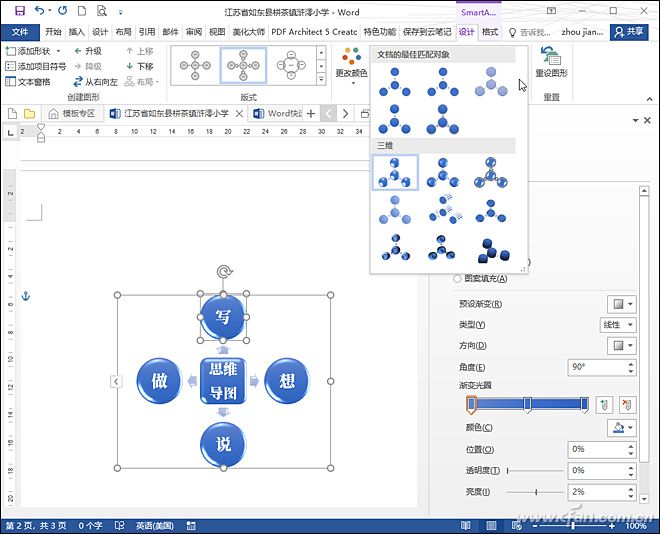Select the 想 circle in the SmartArt

[x=287, y=381]
